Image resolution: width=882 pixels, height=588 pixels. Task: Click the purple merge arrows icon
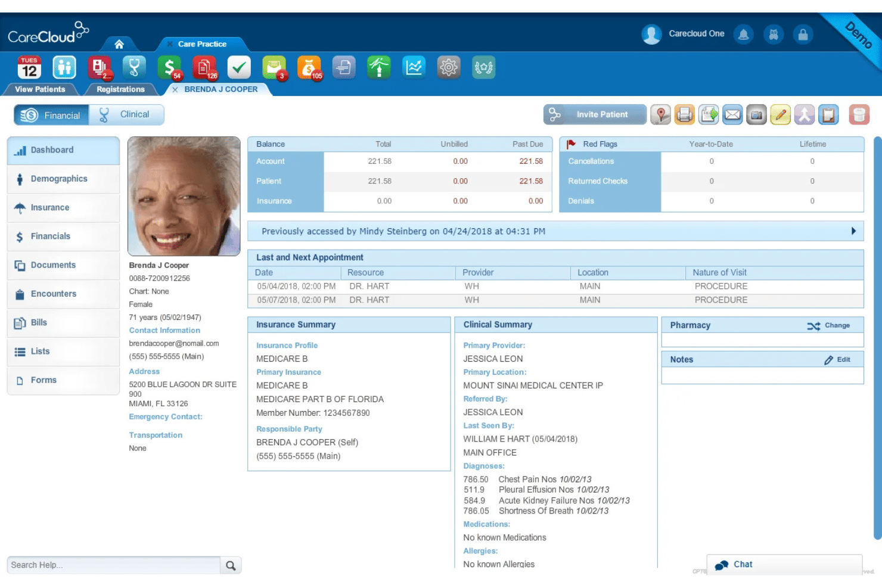pyautogui.click(x=804, y=114)
